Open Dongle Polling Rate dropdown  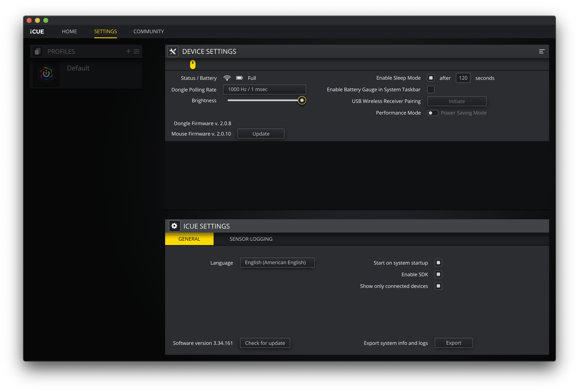pos(264,89)
